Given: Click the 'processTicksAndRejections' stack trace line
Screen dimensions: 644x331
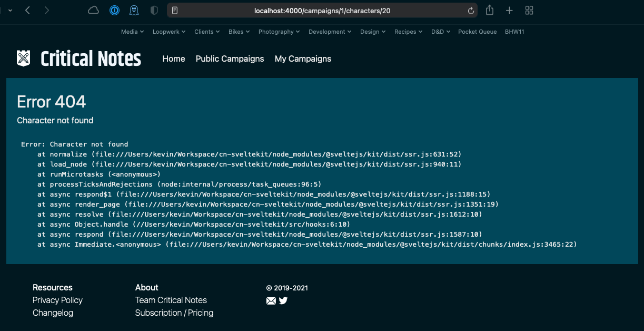Looking at the screenshot, I should pyautogui.click(x=179, y=184).
